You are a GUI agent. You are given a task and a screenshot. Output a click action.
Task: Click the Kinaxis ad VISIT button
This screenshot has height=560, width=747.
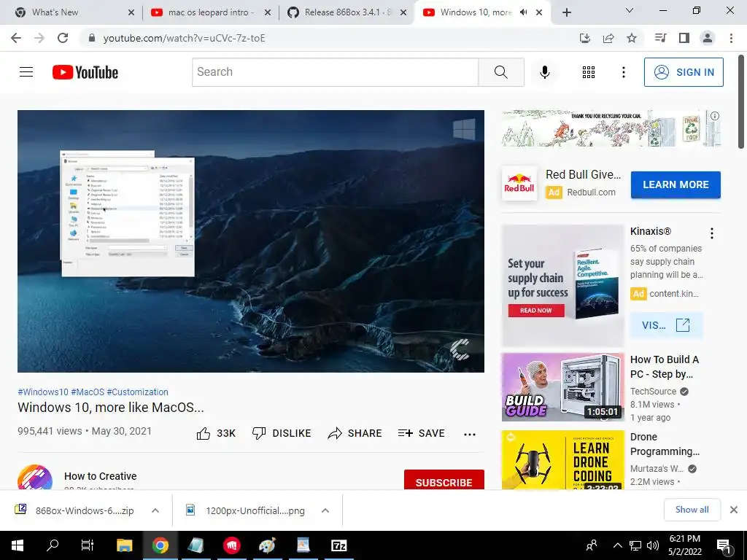click(665, 325)
